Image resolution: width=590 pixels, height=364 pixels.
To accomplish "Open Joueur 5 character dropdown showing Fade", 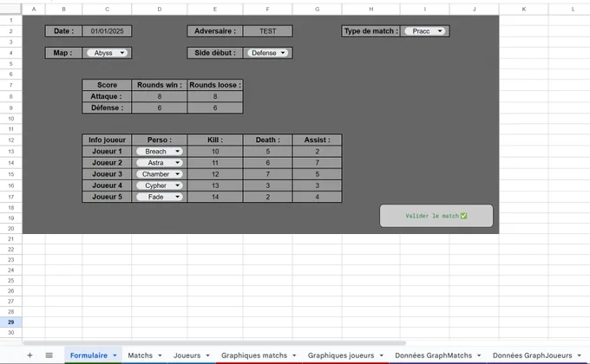I will coord(160,197).
